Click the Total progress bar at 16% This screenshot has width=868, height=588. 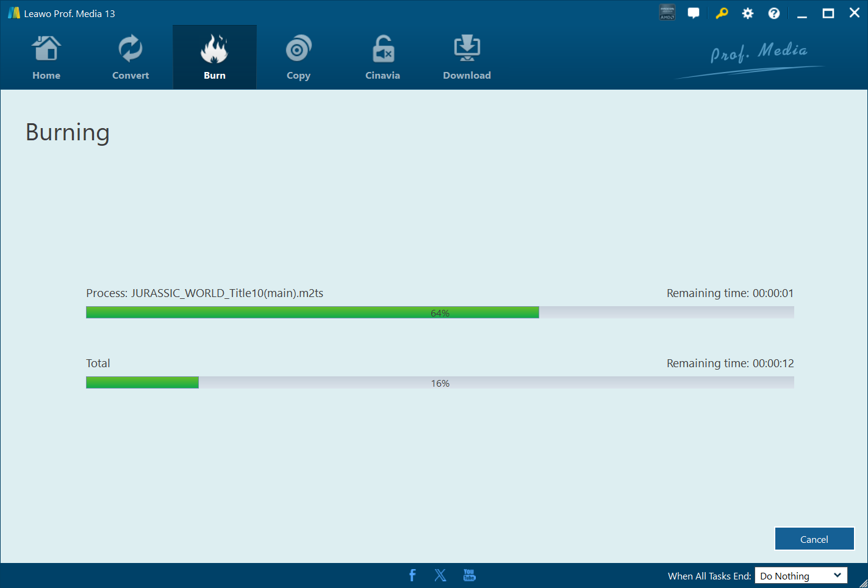click(440, 382)
